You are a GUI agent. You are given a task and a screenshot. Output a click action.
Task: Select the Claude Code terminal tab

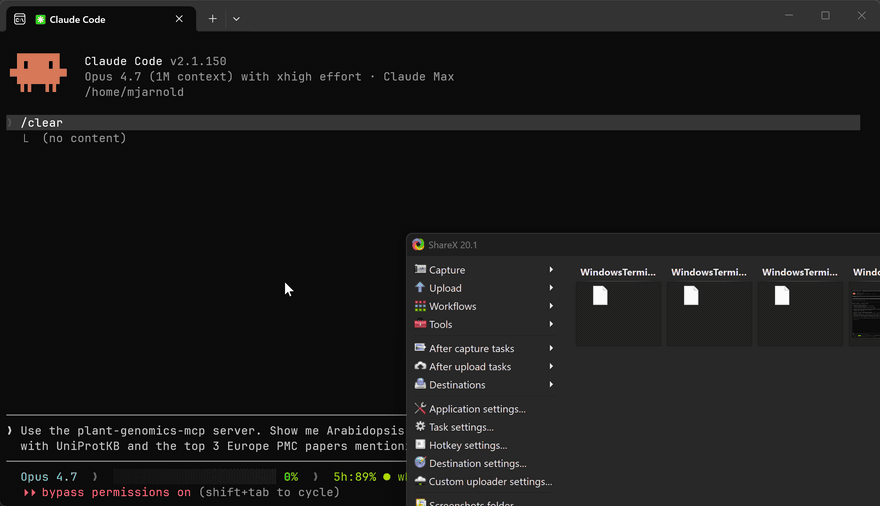(101, 19)
